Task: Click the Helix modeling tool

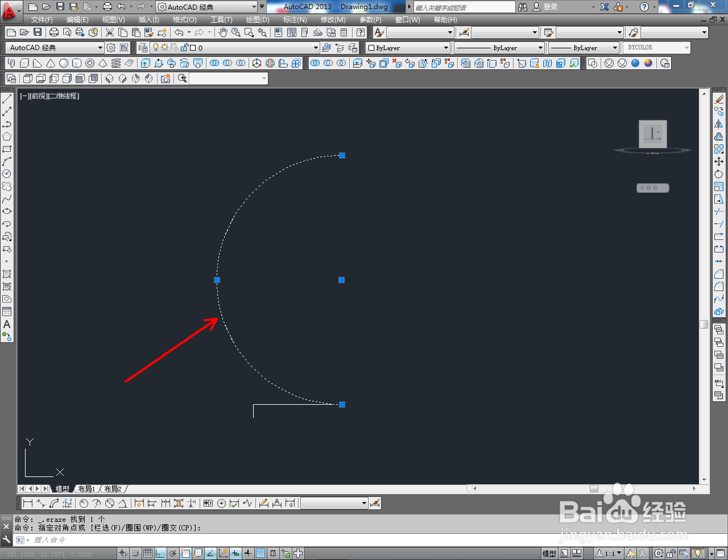Action: [x=116, y=63]
